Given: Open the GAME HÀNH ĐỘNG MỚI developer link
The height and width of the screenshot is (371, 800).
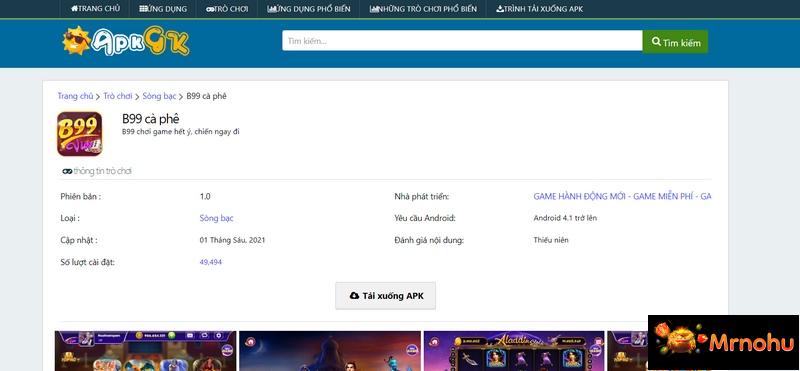Looking at the screenshot, I should tap(622, 196).
